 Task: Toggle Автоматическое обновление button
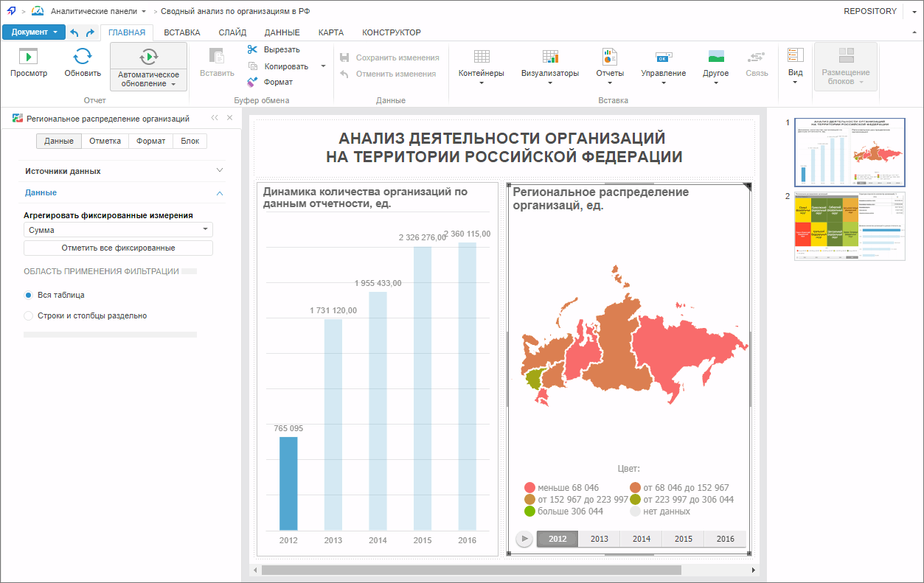[148, 66]
